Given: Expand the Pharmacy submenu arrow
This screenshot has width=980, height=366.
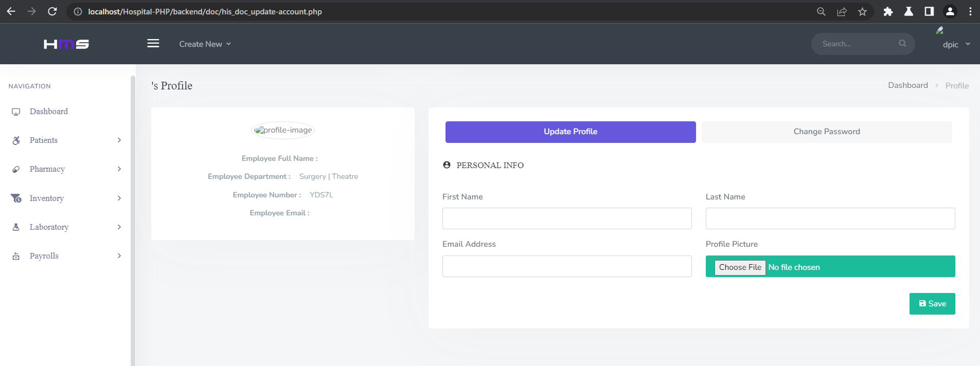Looking at the screenshot, I should tap(119, 169).
